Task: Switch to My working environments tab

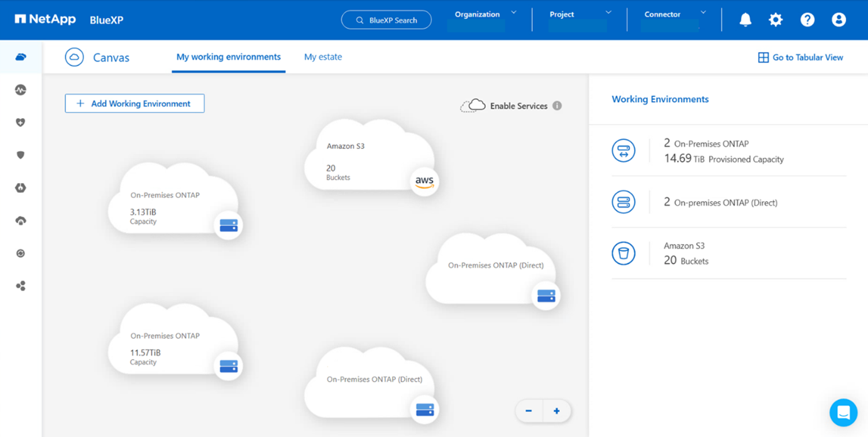Action: click(229, 57)
